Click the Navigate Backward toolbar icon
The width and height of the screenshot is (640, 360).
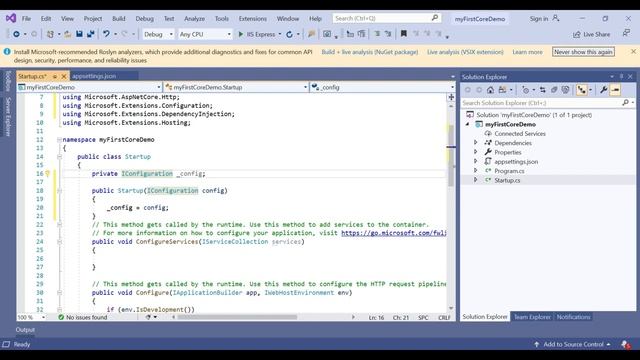tap(16, 34)
